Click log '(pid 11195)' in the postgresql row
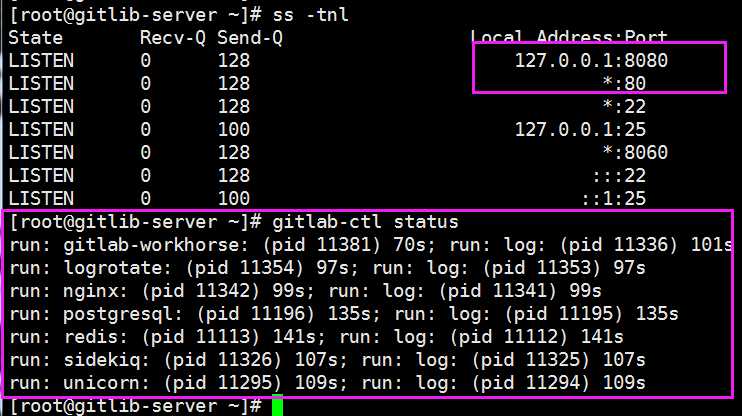 point(564,313)
